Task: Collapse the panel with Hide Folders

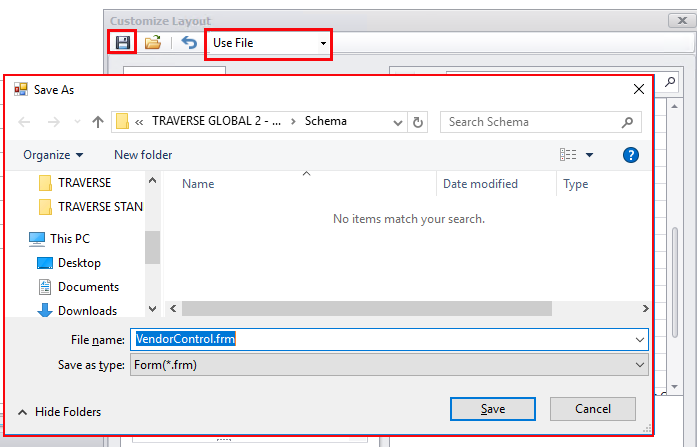Action: 59,411
